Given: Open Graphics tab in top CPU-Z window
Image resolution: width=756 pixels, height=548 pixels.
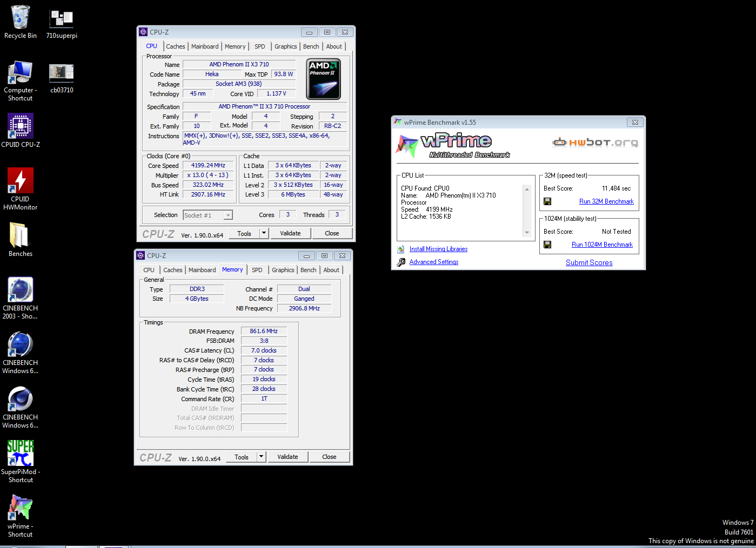Looking at the screenshot, I should tap(286, 46).
